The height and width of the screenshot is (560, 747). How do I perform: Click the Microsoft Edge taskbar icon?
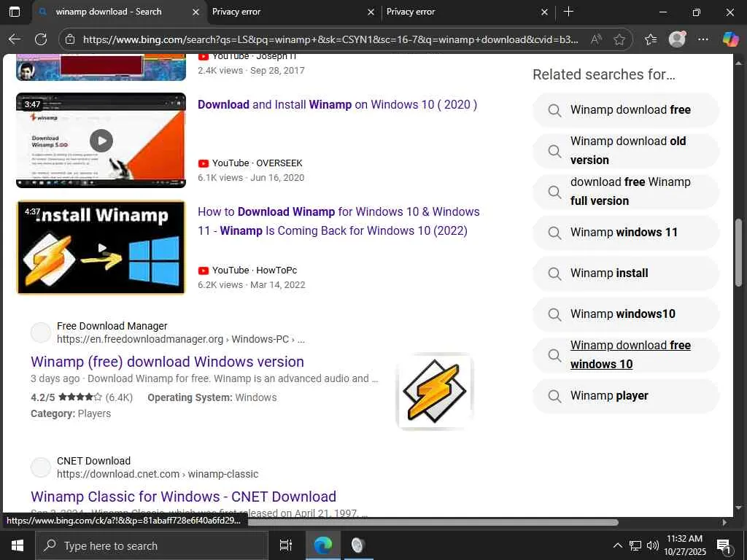pyautogui.click(x=323, y=545)
